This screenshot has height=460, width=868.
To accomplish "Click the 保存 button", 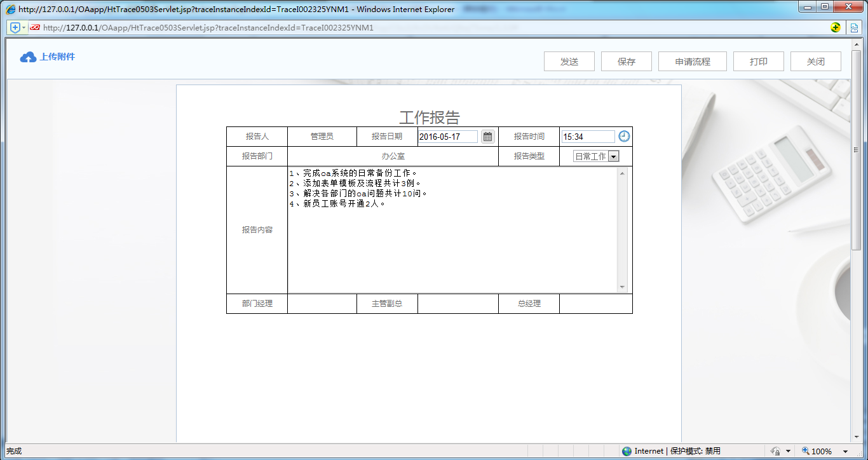I will pos(626,61).
